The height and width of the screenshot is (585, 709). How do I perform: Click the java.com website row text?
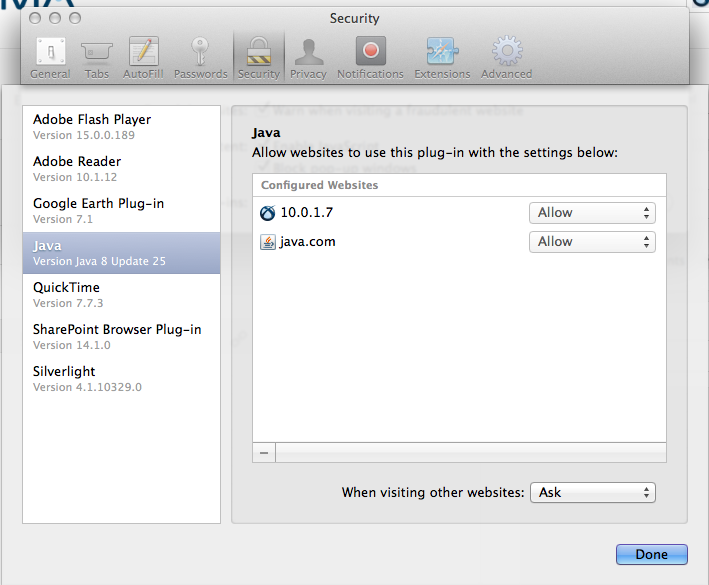[x=307, y=242]
